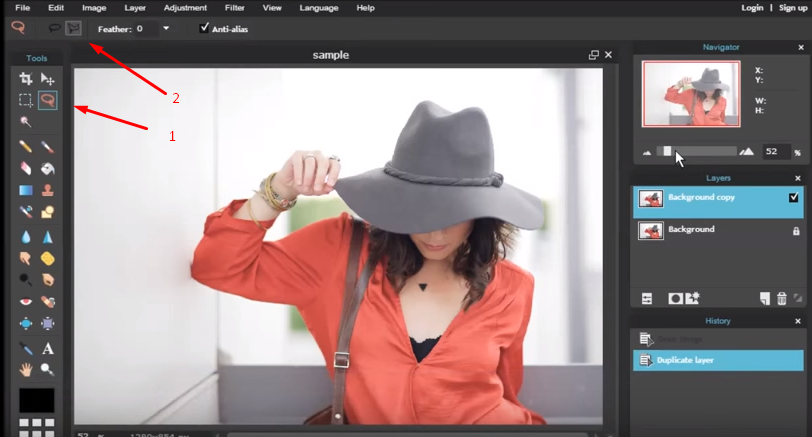Select the Bloat tool
The image size is (812, 437).
tap(25, 324)
